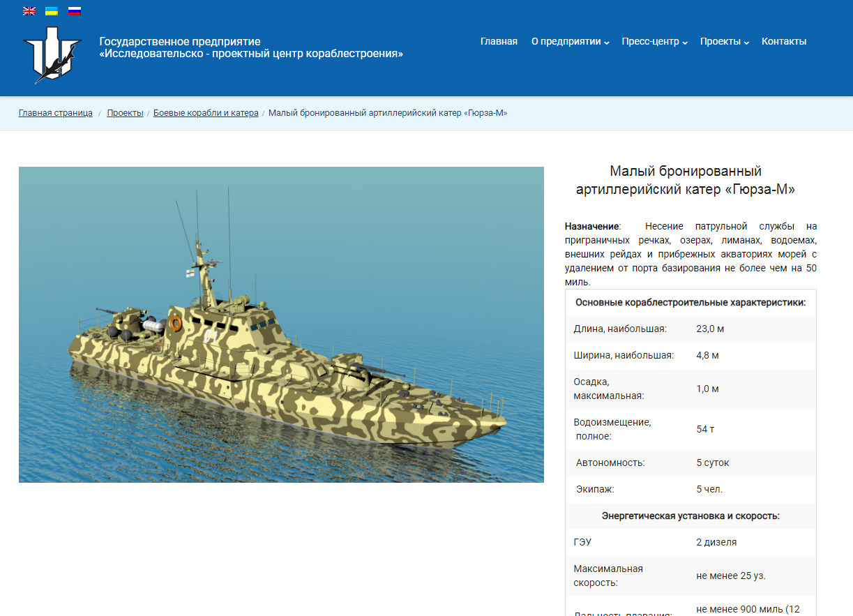Go to Главная страница breadcrumb link
The width and height of the screenshot is (853, 616).
coord(56,113)
